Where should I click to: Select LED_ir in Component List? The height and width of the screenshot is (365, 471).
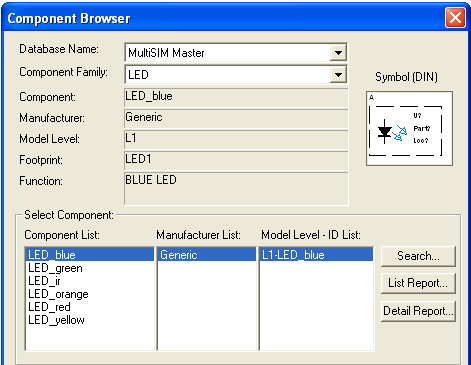pyautogui.click(x=90, y=281)
